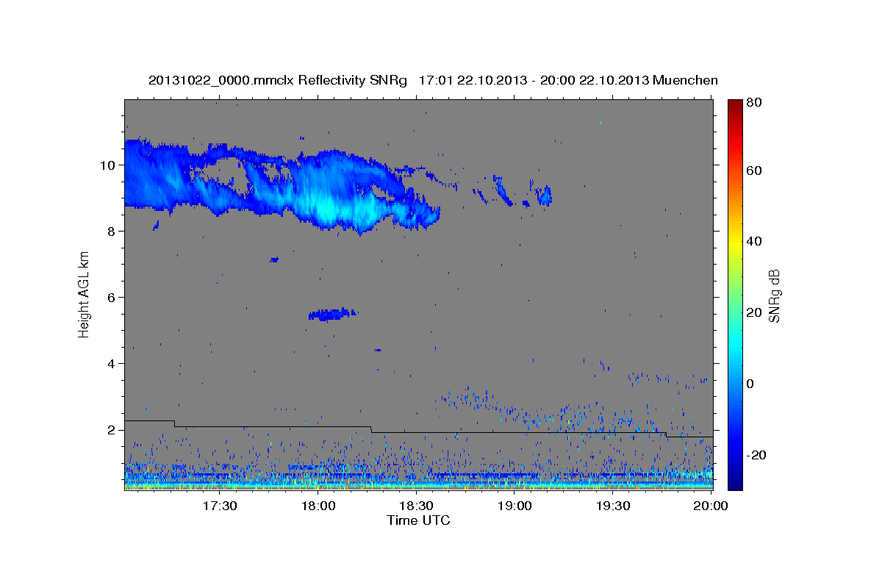Click the colorbar value 80
Screen dimensions: 882x588
click(753, 104)
